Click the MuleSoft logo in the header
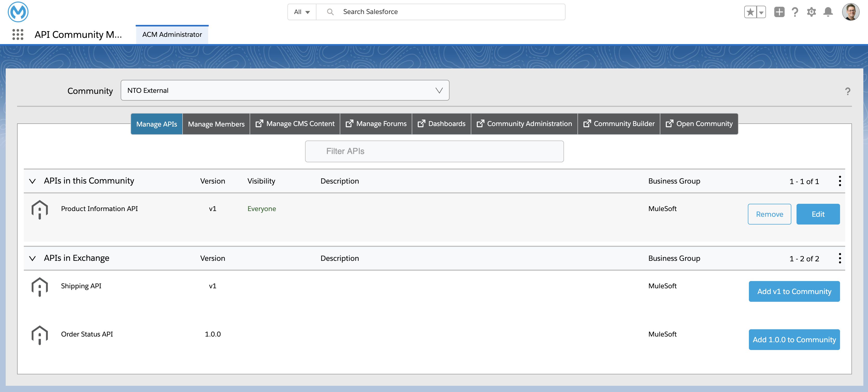The width and height of the screenshot is (868, 392). point(18,12)
